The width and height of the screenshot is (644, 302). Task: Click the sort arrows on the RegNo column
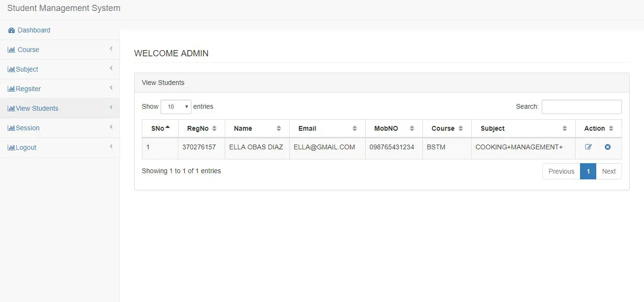(x=214, y=128)
